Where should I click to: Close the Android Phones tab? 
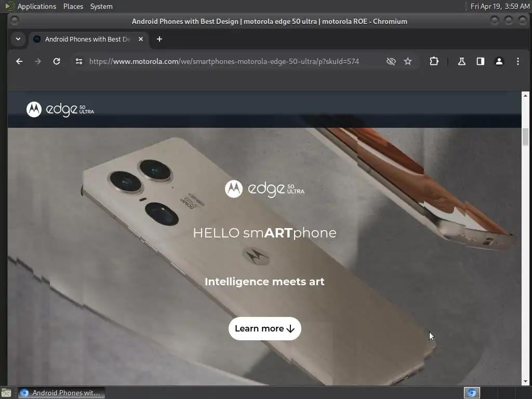[141, 39]
